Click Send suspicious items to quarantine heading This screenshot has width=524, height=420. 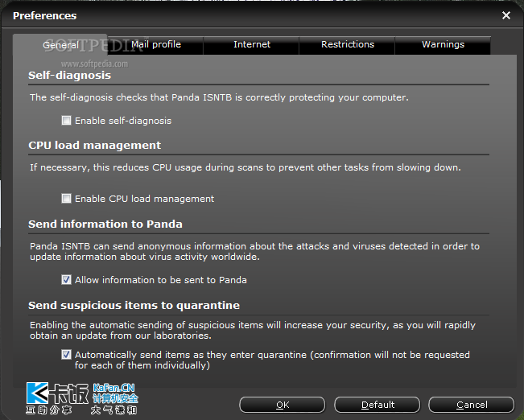[134, 306]
